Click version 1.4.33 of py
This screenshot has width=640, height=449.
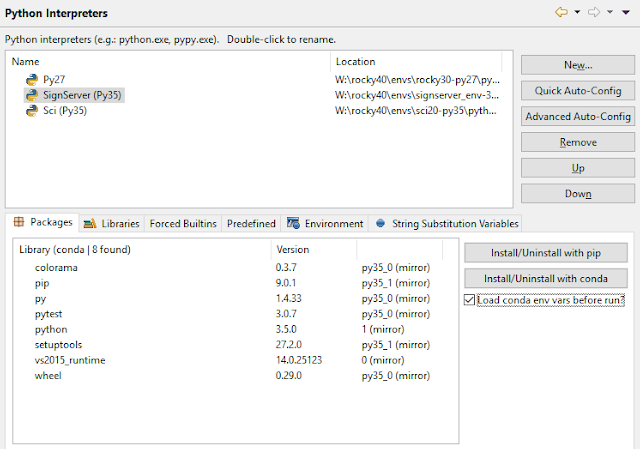pos(288,299)
